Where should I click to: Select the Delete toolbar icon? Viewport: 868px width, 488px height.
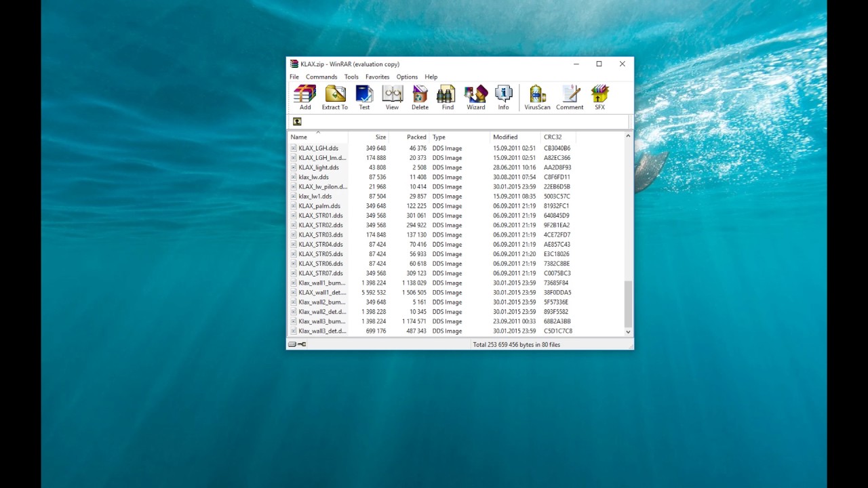[x=420, y=97]
